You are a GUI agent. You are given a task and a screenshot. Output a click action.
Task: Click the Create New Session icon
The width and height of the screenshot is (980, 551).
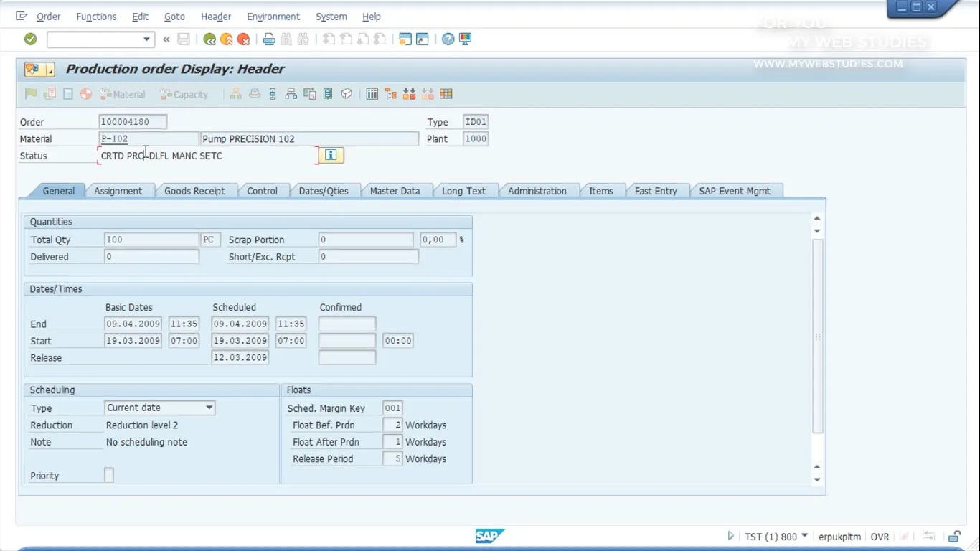point(405,39)
